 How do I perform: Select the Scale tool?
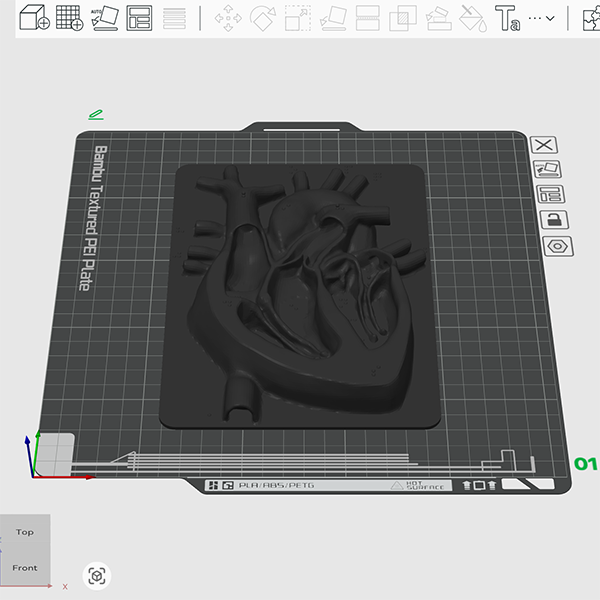297,18
